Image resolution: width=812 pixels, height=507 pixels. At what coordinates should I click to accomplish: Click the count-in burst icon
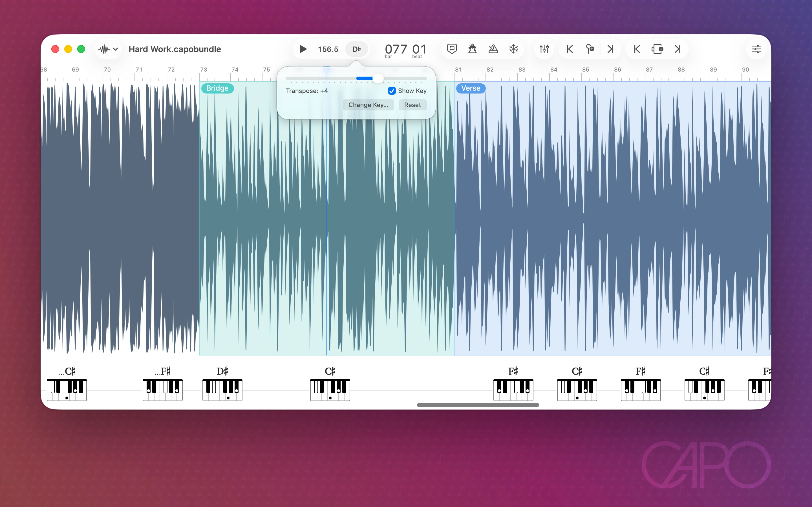[472, 49]
